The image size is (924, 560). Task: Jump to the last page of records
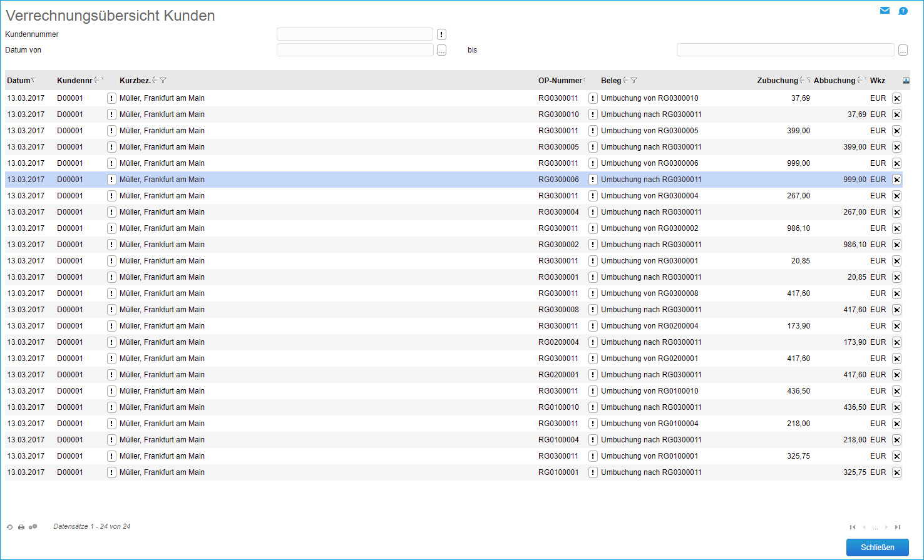(x=898, y=527)
